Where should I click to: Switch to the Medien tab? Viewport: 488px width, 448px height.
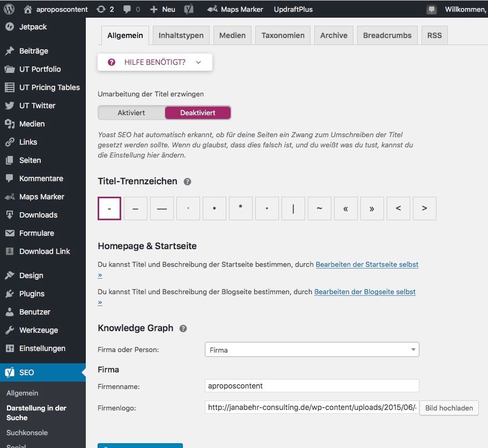232,35
